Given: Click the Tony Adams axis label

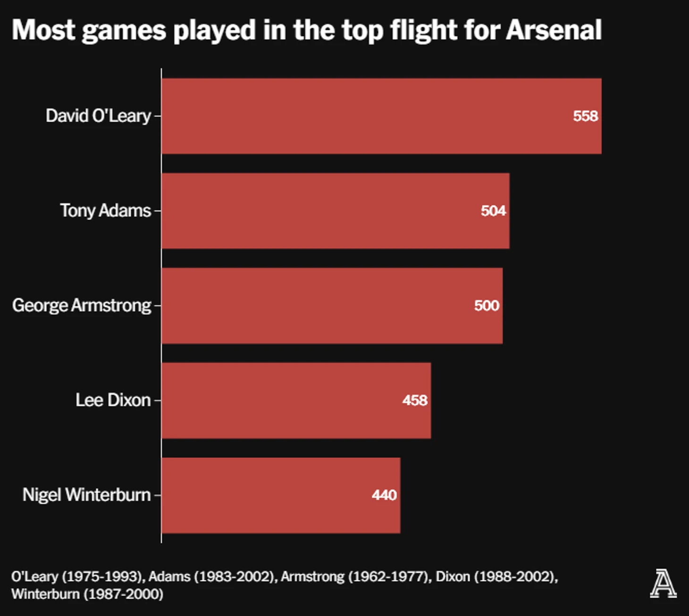Looking at the screenshot, I should 105,211.
